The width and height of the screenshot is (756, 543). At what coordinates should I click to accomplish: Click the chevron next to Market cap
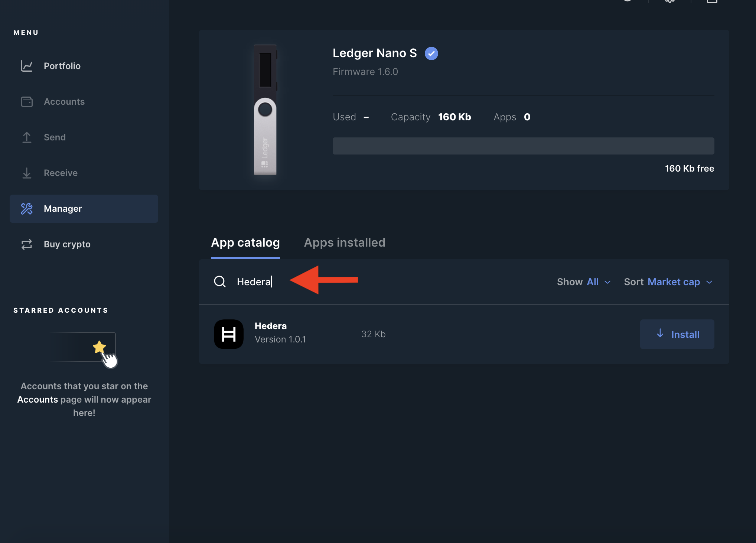coord(709,282)
